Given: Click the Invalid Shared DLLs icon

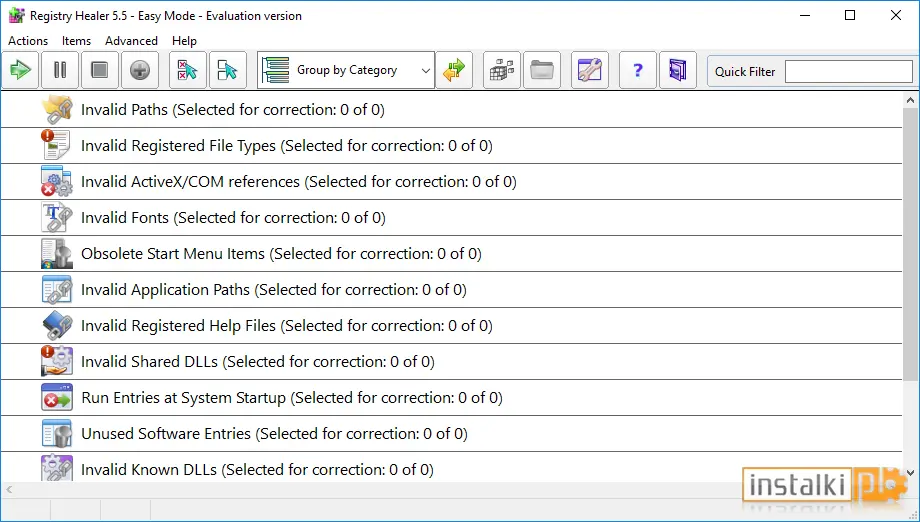Looking at the screenshot, I should 57,361.
